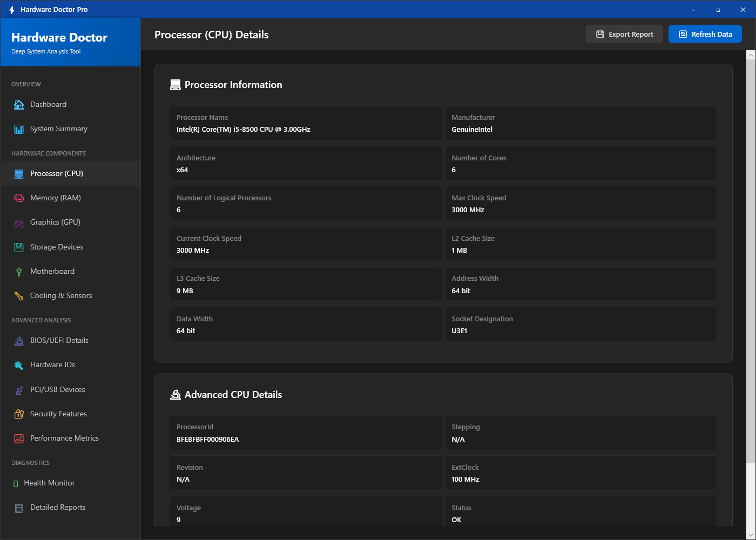
Task: Navigate to Motherboard details
Action: pos(71,272)
